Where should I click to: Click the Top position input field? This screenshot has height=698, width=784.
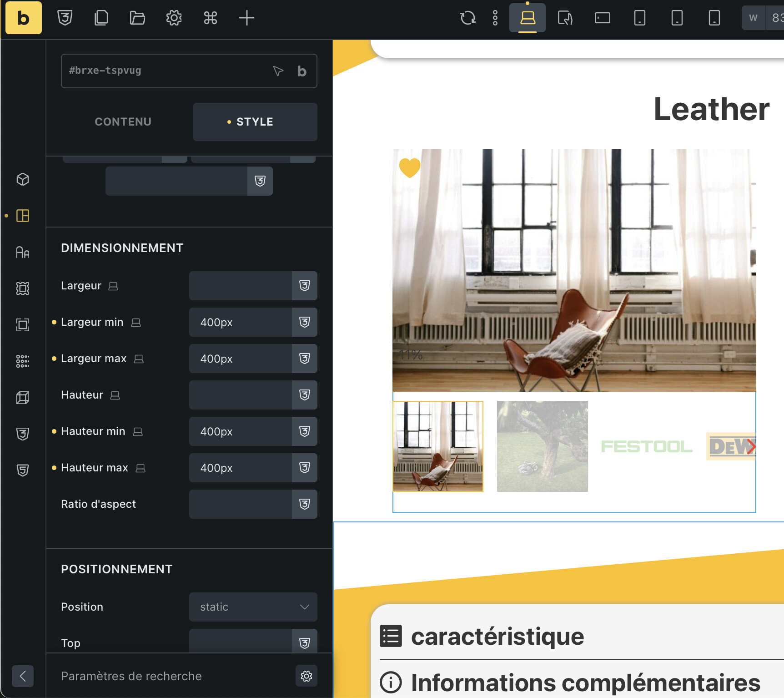pos(241,641)
